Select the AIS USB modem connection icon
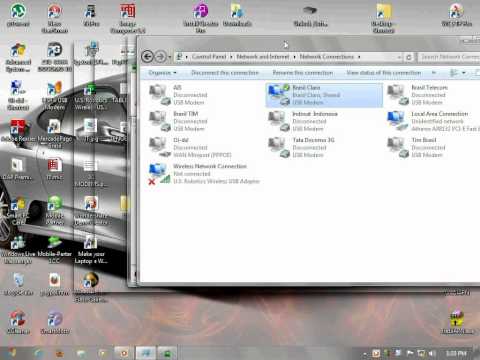Screen dimensions: 480x360 point(160,95)
